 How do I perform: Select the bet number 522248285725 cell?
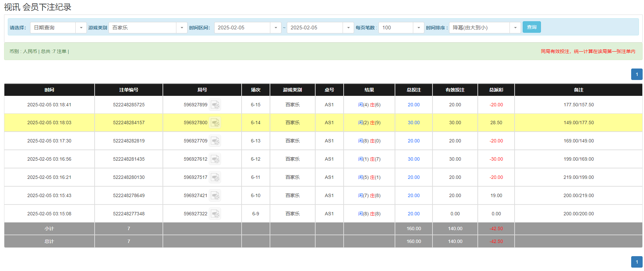tap(129, 105)
